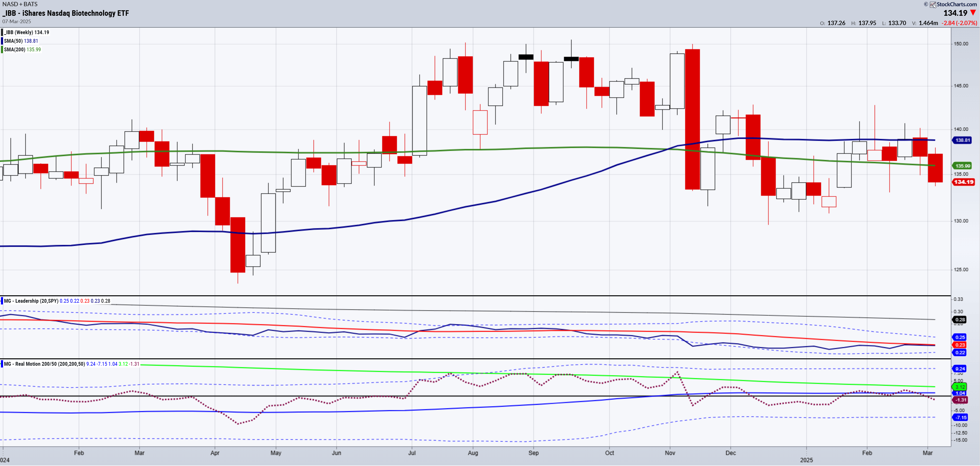Click the MG - Leadership (20,SPY) indicator label
This screenshot has height=466, width=980.
pos(31,301)
